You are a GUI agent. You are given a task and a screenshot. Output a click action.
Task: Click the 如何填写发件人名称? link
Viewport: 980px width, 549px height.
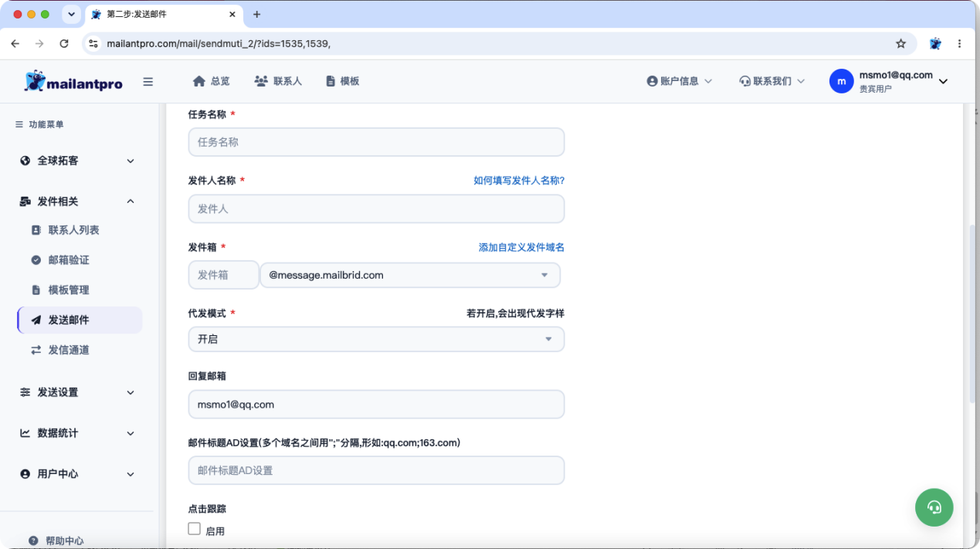(519, 181)
